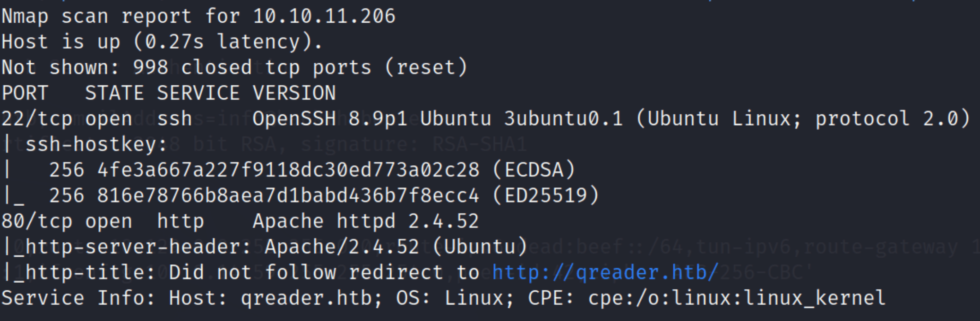This screenshot has width=980, height=321.
Task: Click the OpenSSH 8.9p1 version text
Action: tap(330, 118)
